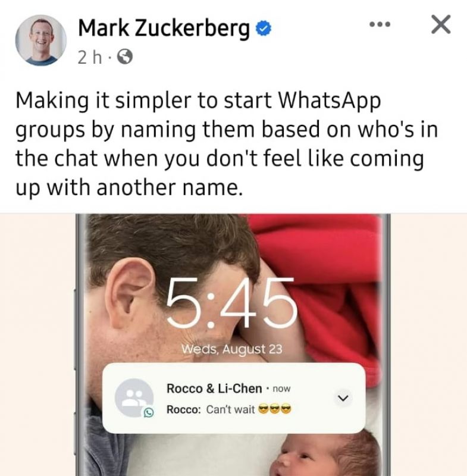Screen dimensions: 467x476
Task: Click the globe public audience icon
Action: point(125,57)
